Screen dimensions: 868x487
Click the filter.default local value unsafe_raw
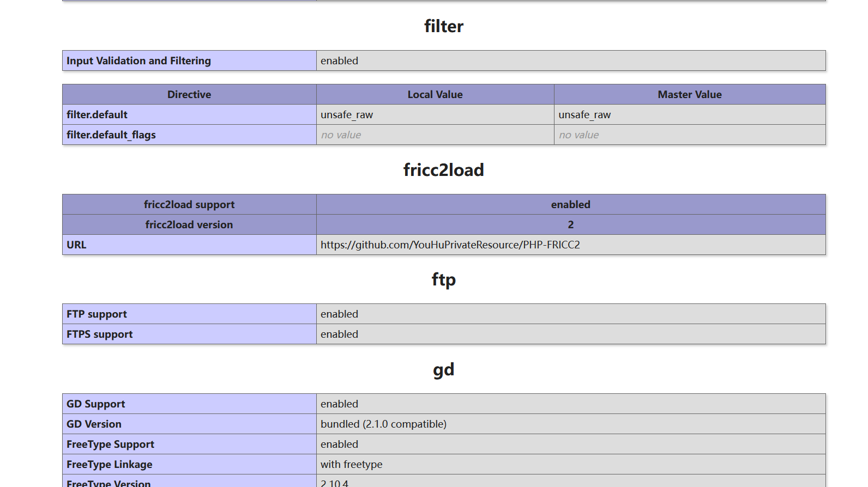(x=347, y=114)
